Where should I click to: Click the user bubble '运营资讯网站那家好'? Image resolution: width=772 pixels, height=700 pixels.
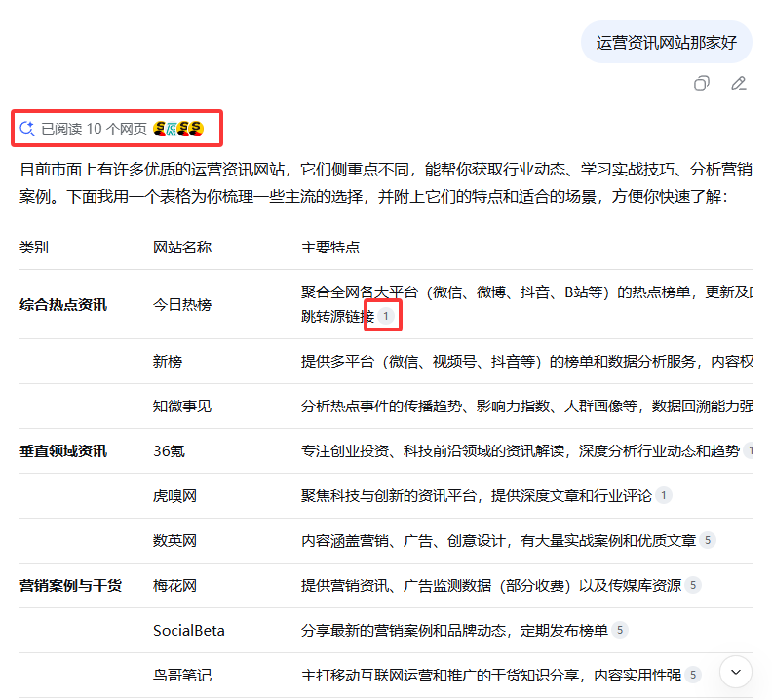[666, 42]
